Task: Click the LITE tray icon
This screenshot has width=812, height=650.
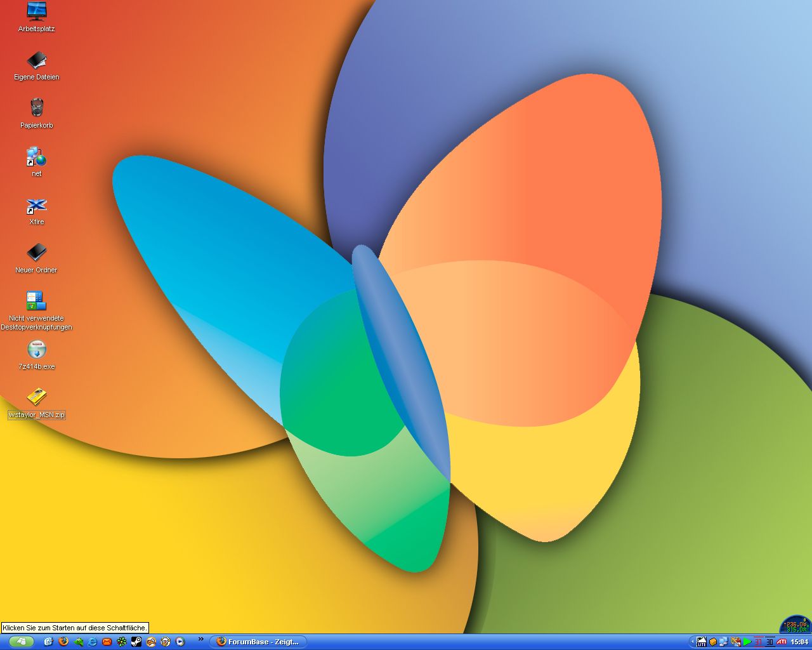Action: click(702, 642)
